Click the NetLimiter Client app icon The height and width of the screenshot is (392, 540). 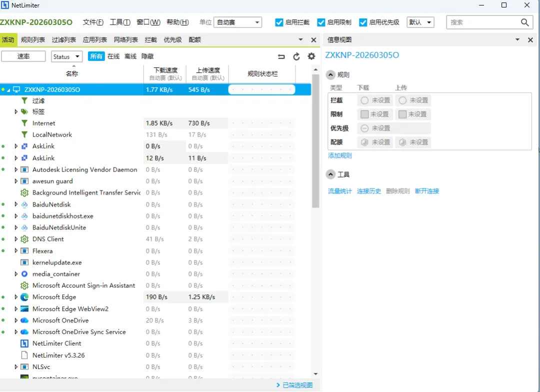(x=24, y=343)
